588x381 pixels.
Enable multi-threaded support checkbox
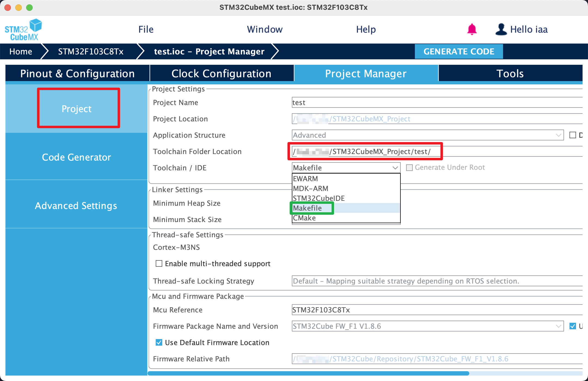coord(159,263)
